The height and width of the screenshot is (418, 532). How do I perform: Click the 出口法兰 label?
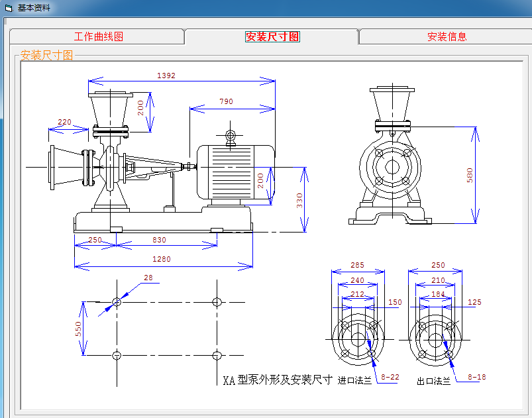[x=433, y=382]
